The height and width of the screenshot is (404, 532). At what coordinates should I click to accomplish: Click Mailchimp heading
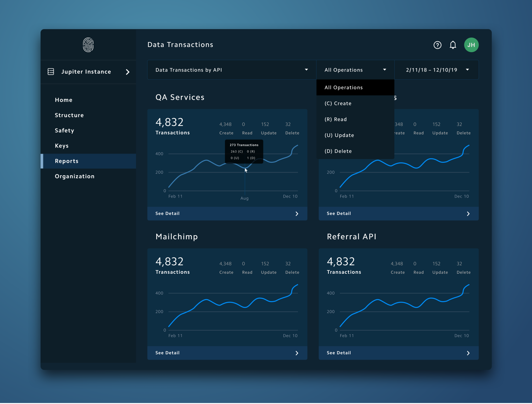[177, 237]
